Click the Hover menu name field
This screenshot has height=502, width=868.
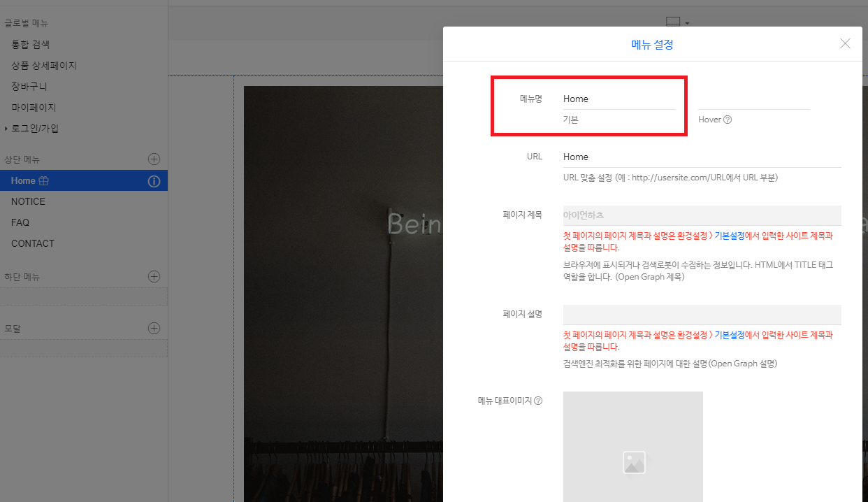click(754, 99)
